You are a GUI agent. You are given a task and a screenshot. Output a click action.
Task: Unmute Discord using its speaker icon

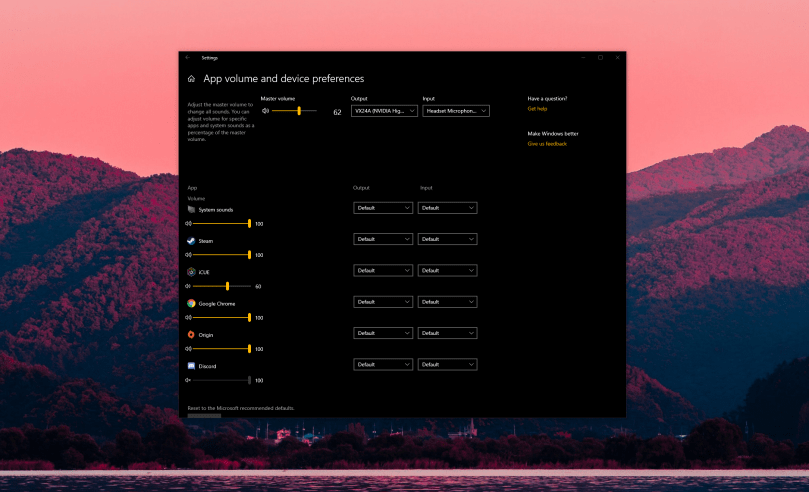(188, 380)
